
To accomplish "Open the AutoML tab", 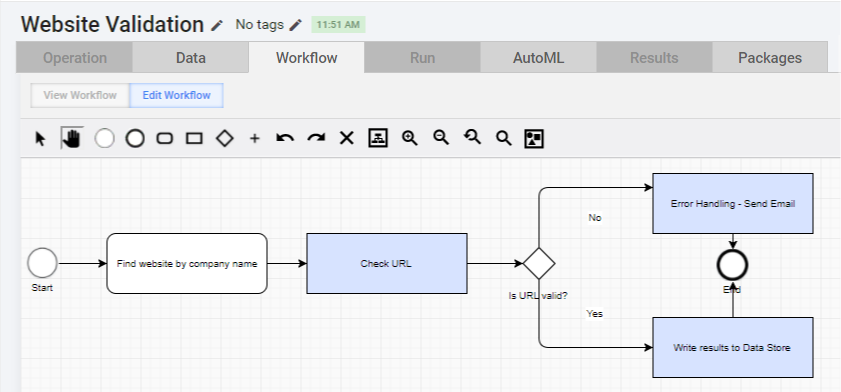I will 538,58.
